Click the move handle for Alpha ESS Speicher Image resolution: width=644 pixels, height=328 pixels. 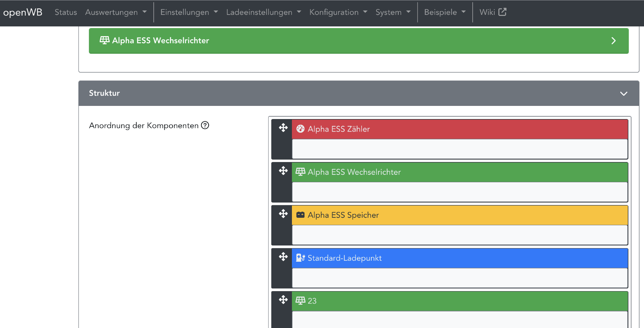[283, 214]
